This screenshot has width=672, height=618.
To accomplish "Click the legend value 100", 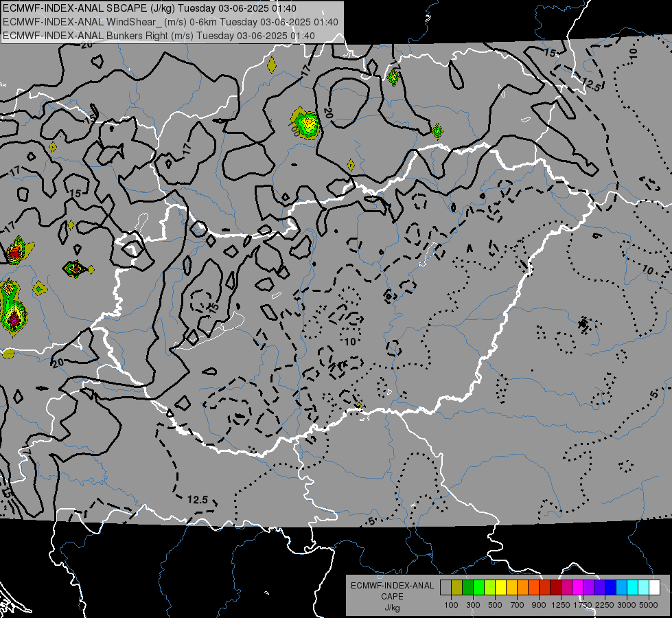I will (451, 605).
